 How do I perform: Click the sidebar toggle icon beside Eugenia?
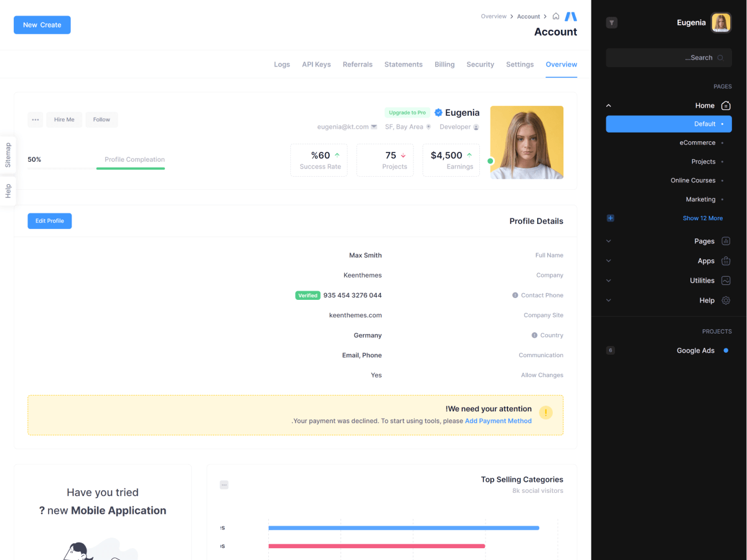[x=612, y=23]
